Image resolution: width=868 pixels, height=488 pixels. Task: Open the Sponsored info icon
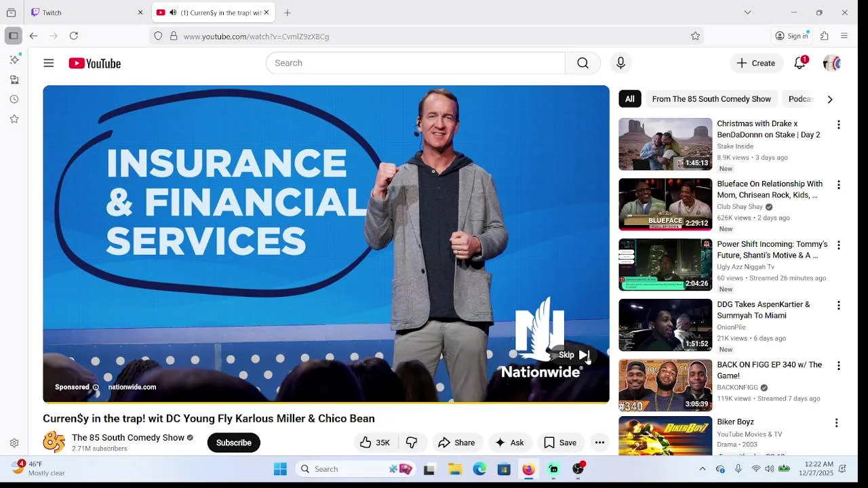[x=96, y=387]
